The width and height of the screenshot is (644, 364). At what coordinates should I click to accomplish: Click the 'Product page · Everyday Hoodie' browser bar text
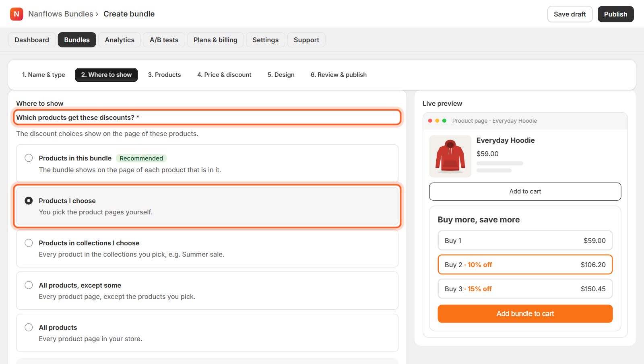pyautogui.click(x=495, y=121)
